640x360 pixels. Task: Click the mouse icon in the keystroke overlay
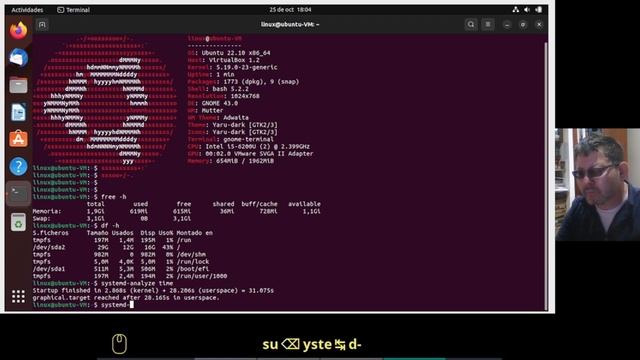click(x=120, y=344)
